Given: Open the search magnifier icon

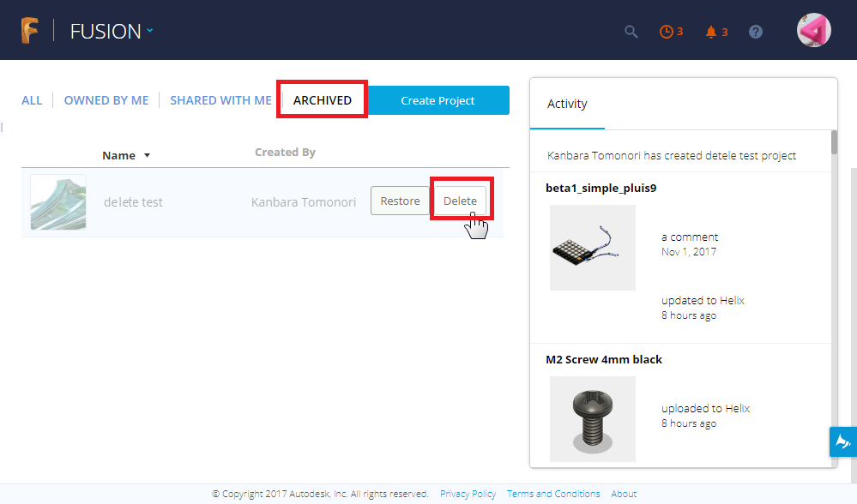Looking at the screenshot, I should click(631, 32).
